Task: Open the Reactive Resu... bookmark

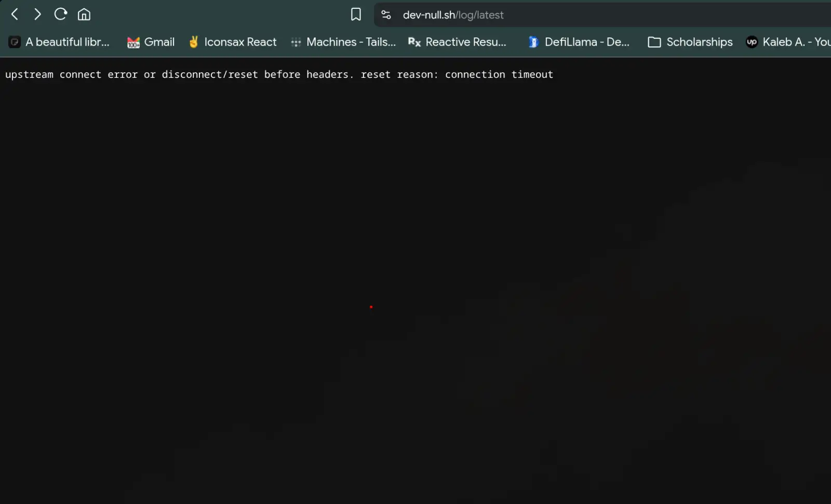Action: click(x=457, y=42)
